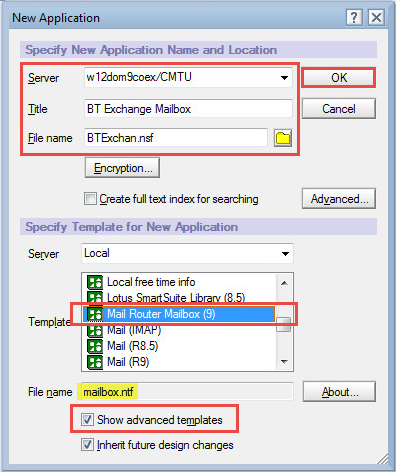Click the Mail (R8.5) template icon

(x=95, y=346)
